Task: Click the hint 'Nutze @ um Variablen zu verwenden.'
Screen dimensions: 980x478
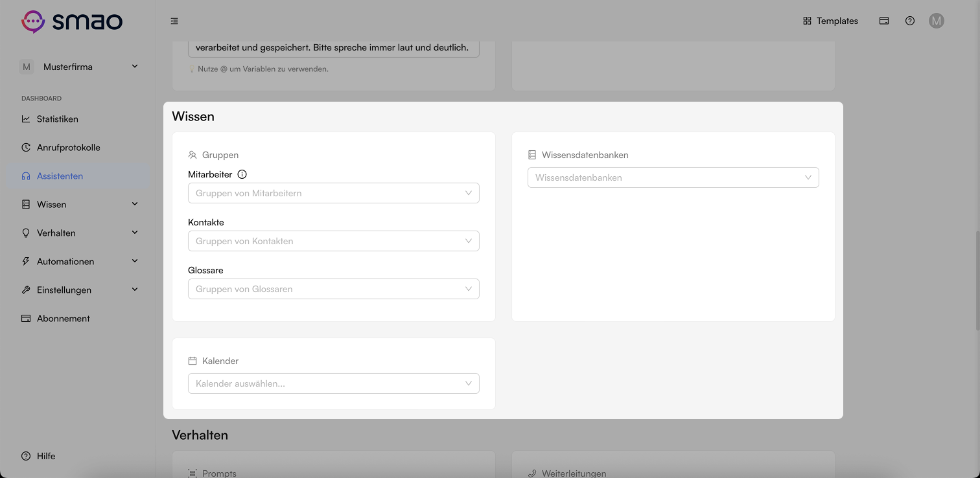Action: pos(263,69)
